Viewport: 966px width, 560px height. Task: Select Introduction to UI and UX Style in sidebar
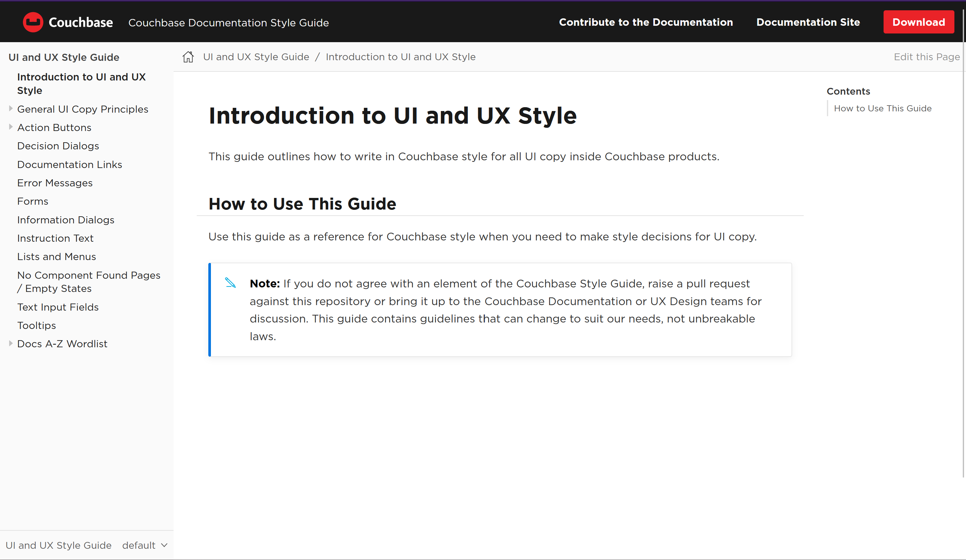[x=81, y=83]
